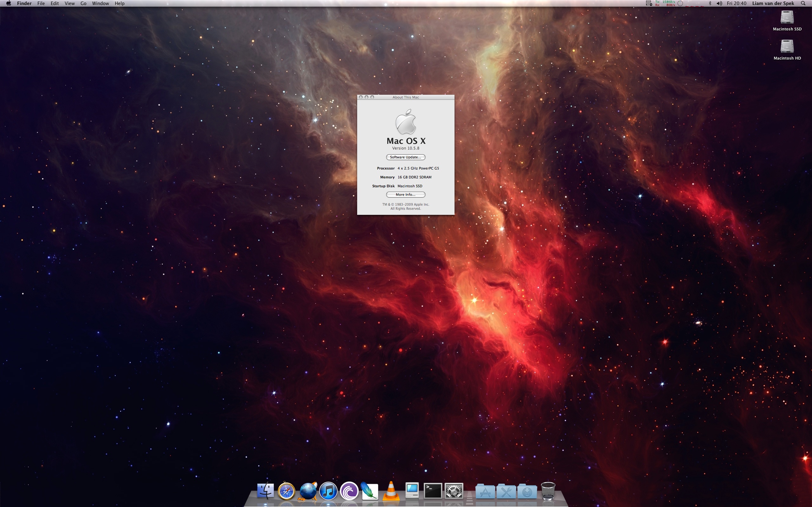Open the Spotlight search magnifier
The image size is (812, 507).
[803, 3]
